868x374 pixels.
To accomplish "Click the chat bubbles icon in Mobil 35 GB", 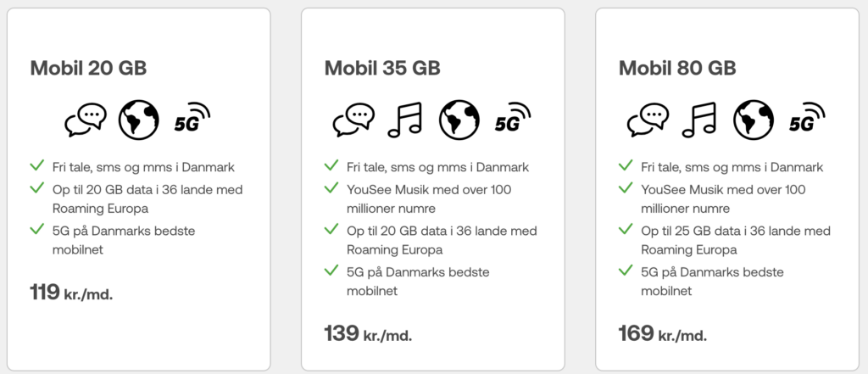I will click(353, 120).
